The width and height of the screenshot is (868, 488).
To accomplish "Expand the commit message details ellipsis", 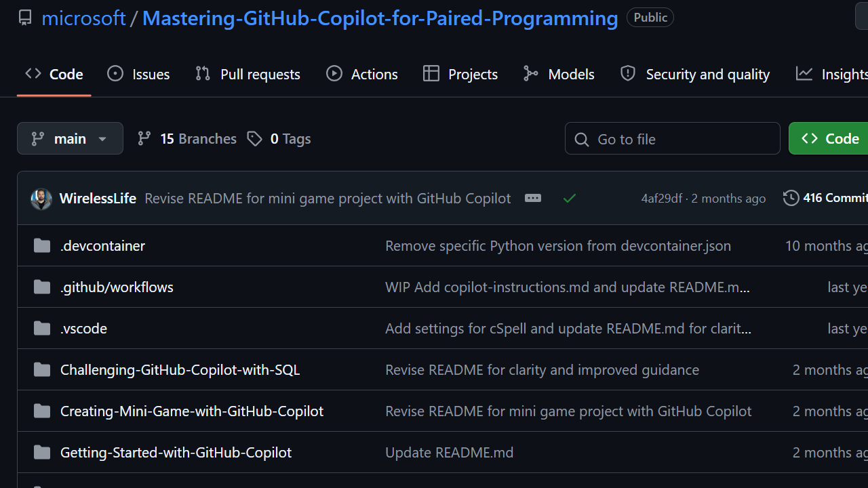I will click(533, 198).
